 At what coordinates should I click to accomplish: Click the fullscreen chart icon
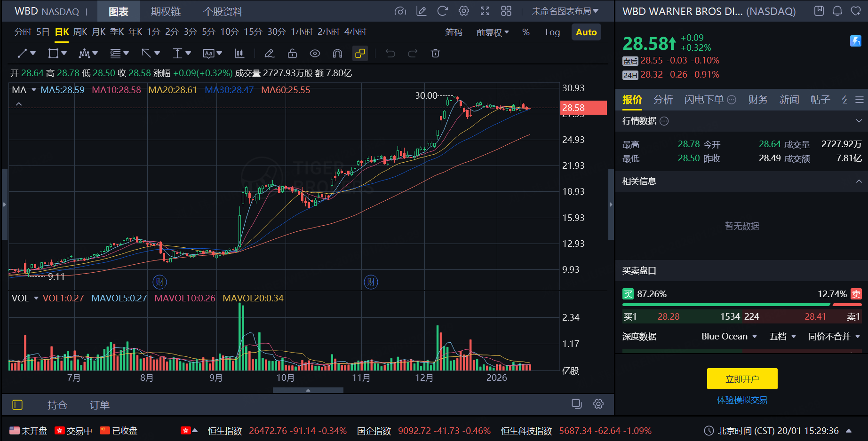point(485,10)
